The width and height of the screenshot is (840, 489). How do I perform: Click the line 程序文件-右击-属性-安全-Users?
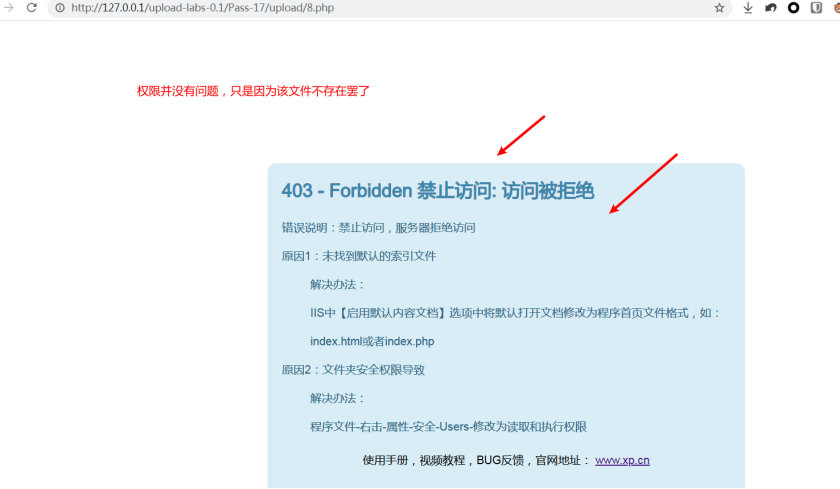(448, 426)
